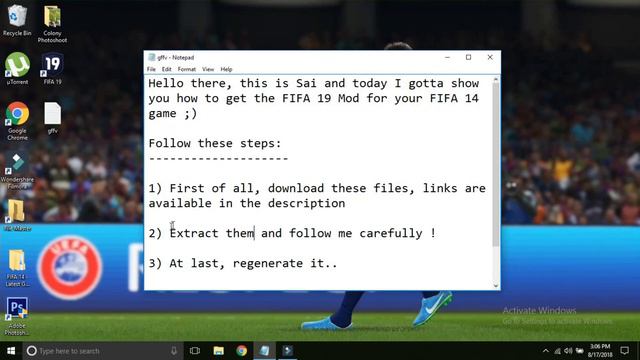This screenshot has height=360, width=640.
Task: Open the Notepad Format menu
Action: 187,69
